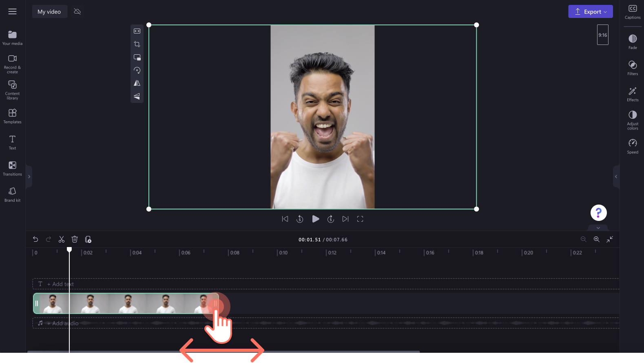Viewport: 644px width, 363px height.
Task: Duplicate the selected clip
Action: pos(88,239)
